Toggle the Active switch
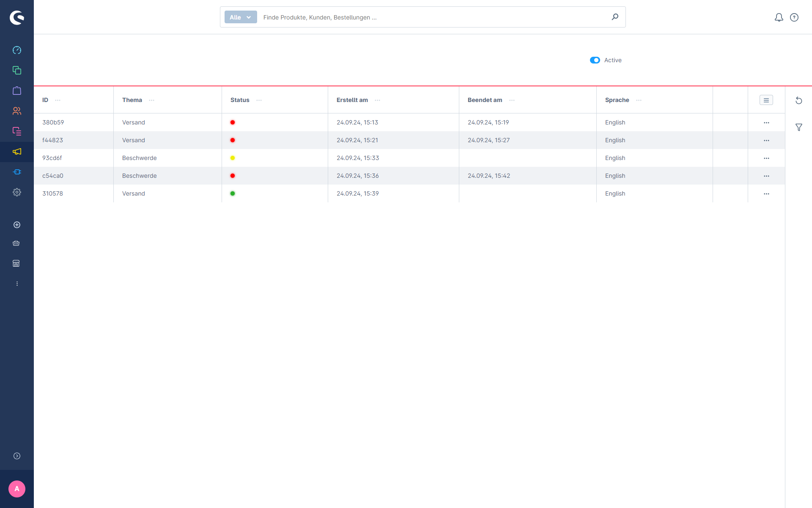Screen dimensions: 812x508 (x=595, y=60)
